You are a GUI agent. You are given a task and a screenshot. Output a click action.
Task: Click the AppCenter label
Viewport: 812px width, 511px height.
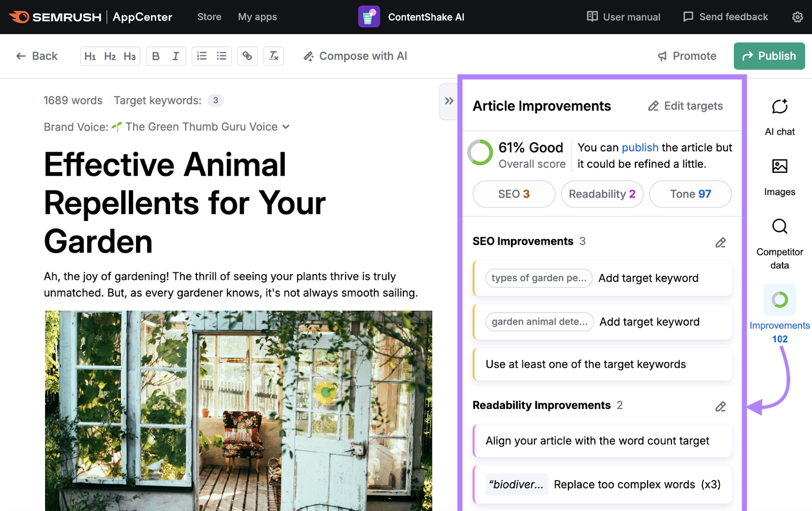(x=142, y=17)
